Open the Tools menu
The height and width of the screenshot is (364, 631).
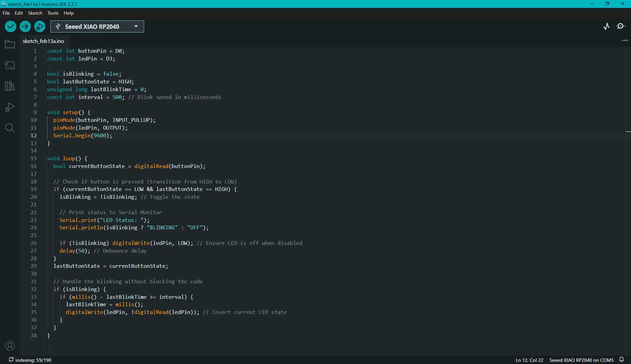[53, 13]
